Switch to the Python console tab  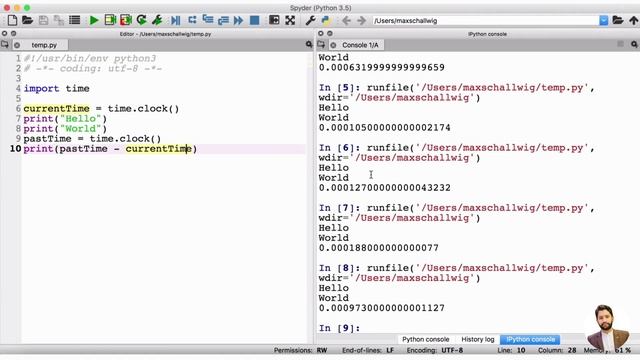(425, 339)
